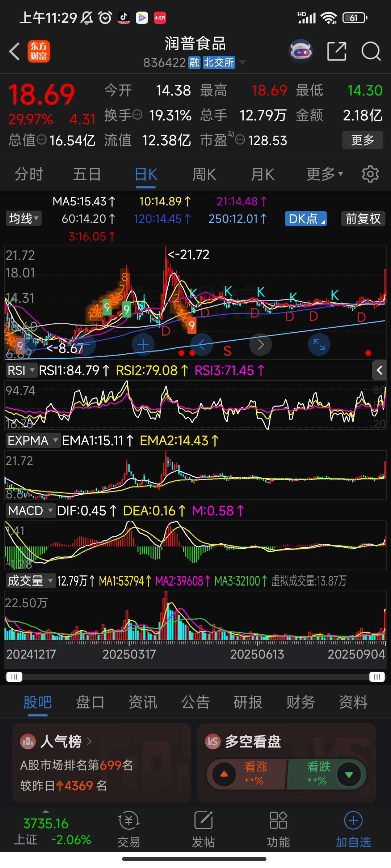391x868 pixels.
Task: Tap right handle of date range slider
Action: (x=377, y=677)
